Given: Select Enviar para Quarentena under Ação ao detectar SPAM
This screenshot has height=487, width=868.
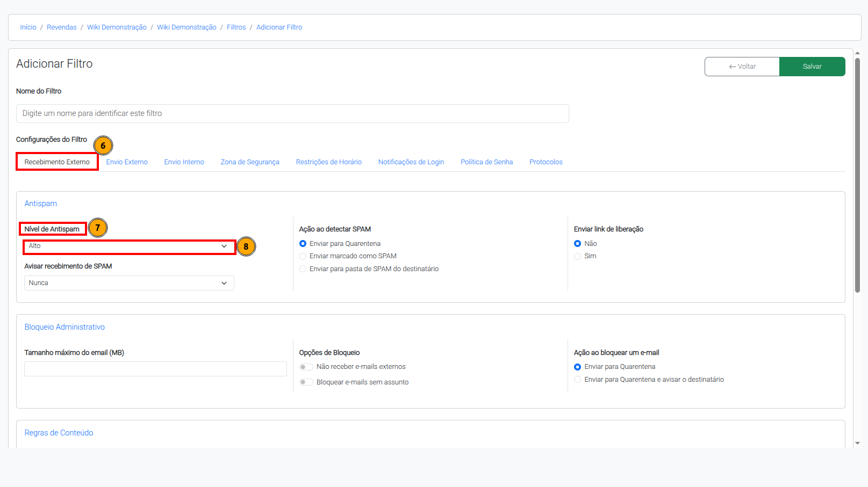Looking at the screenshot, I should (303, 244).
